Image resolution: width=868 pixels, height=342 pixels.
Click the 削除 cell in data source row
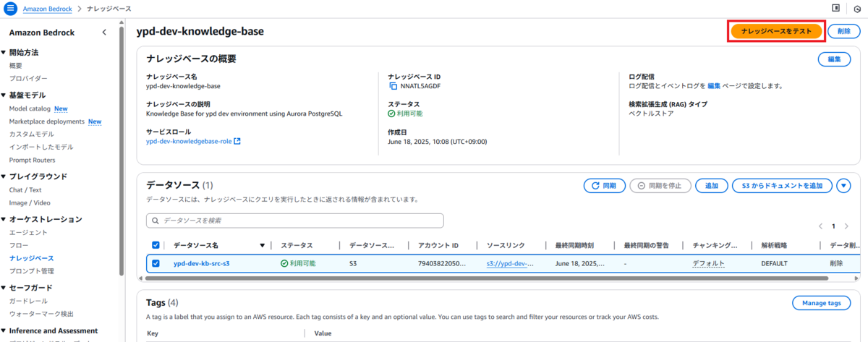click(x=837, y=263)
